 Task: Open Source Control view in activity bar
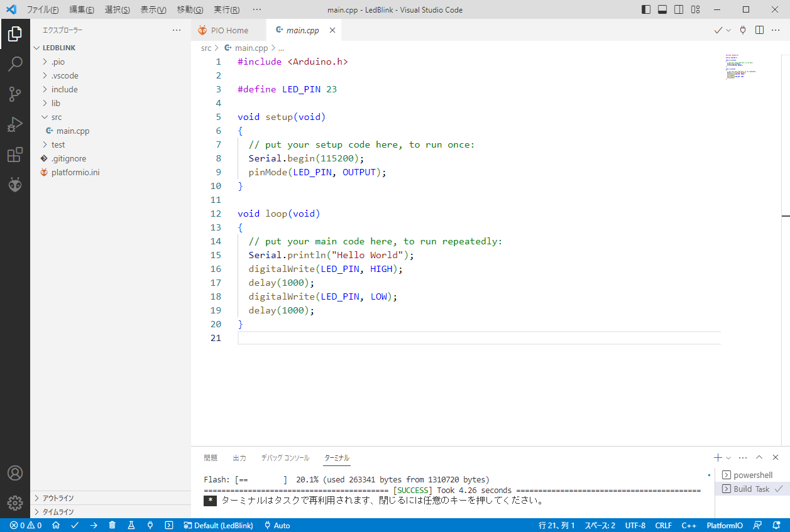point(15,94)
